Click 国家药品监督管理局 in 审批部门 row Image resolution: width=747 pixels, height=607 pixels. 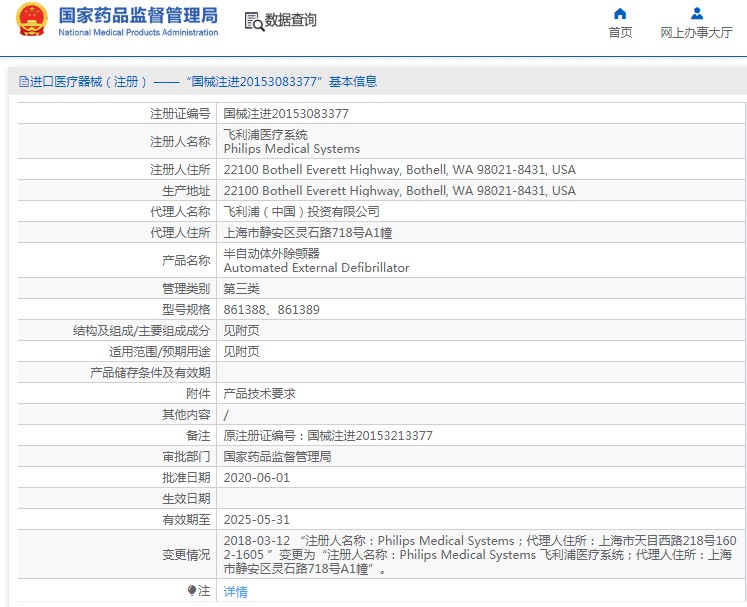pos(277,456)
